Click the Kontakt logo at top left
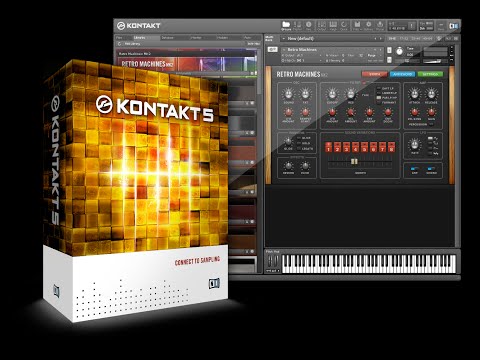The width and height of the screenshot is (480, 360). [x=139, y=26]
